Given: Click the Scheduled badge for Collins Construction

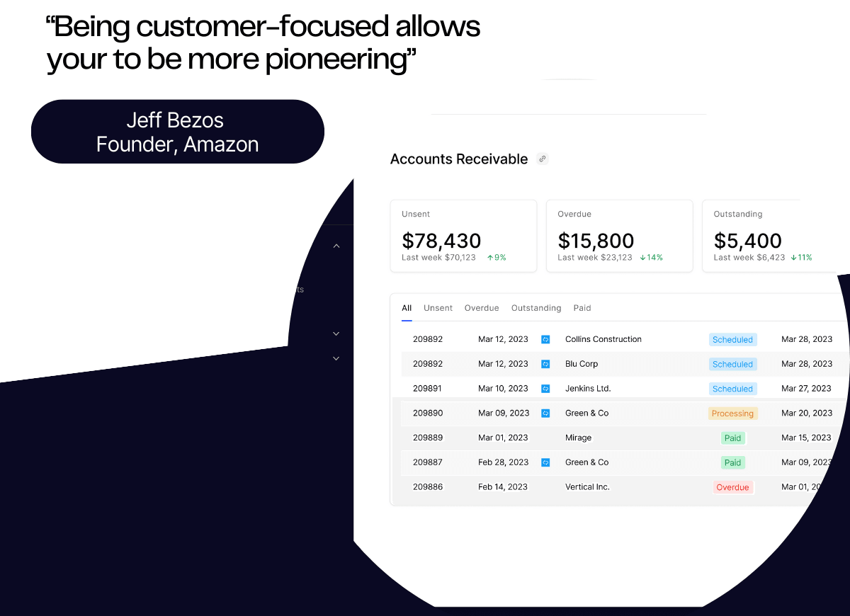Looking at the screenshot, I should [x=732, y=340].
